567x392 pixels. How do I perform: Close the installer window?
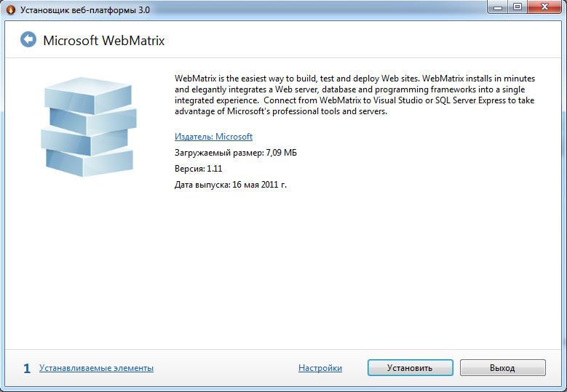tap(544, 7)
